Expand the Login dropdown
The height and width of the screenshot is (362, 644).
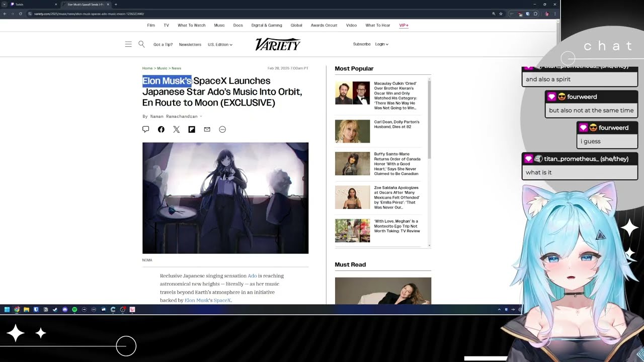(381, 44)
